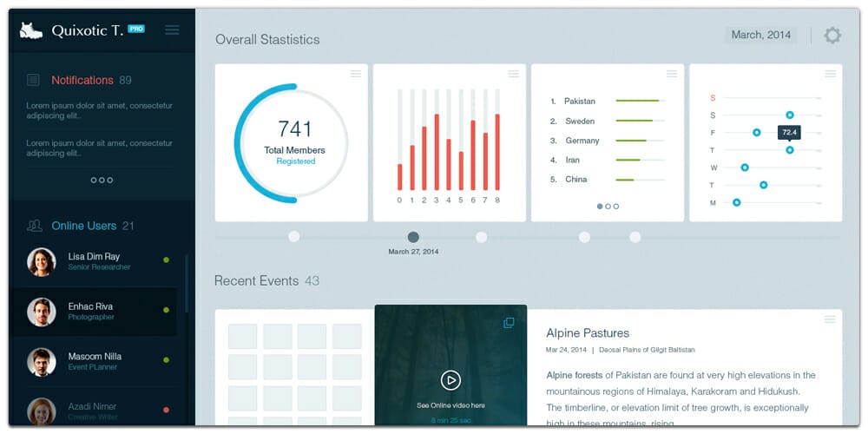The width and height of the screenshot is (868, 434).
Task: Select Sweden row in country ranking
Action: [x=608, y=121]
